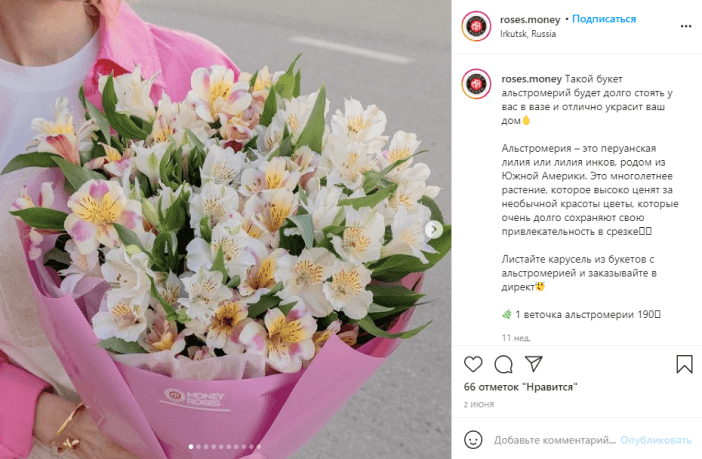This screenshot has height=459, width=702.
Task: Open emoji picker smiley icon
Action: (473, 440)
